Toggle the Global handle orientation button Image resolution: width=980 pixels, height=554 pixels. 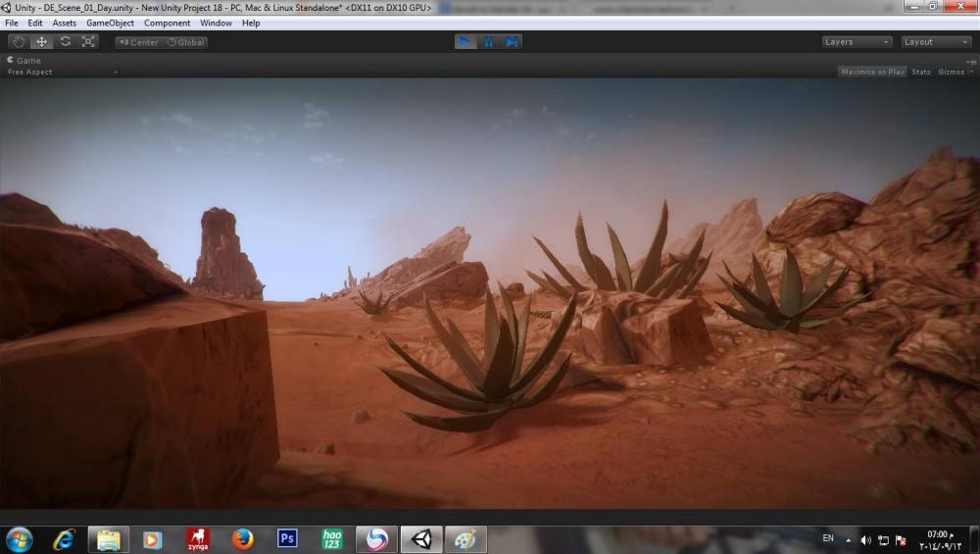coord(185,42)
